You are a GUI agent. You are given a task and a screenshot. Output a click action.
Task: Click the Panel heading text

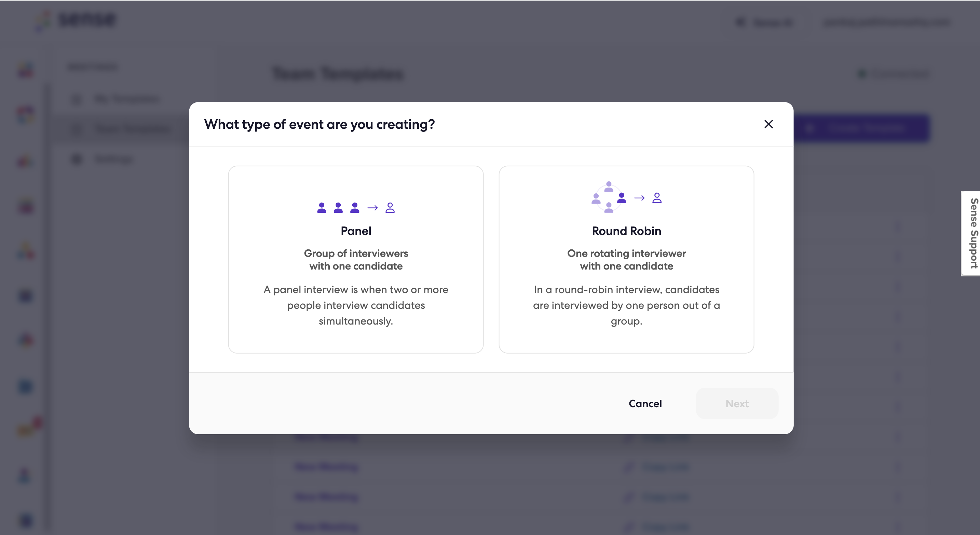[x=356, y=231]
